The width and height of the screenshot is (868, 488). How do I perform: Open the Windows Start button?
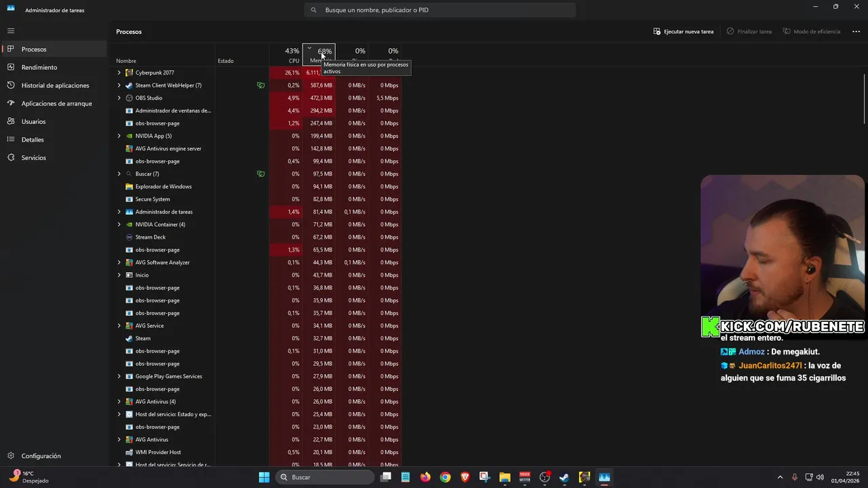click(264, 477)
